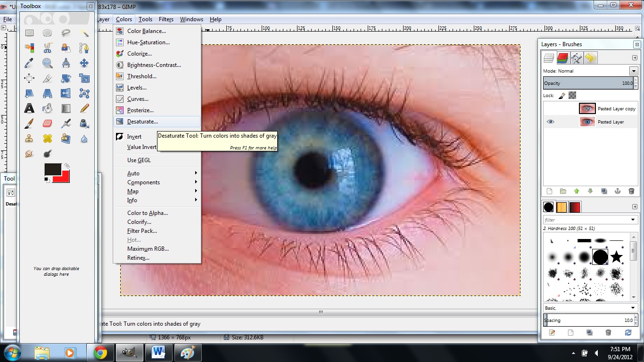
Task: Select the Scissors Select tool
Action: coord(48,48)
